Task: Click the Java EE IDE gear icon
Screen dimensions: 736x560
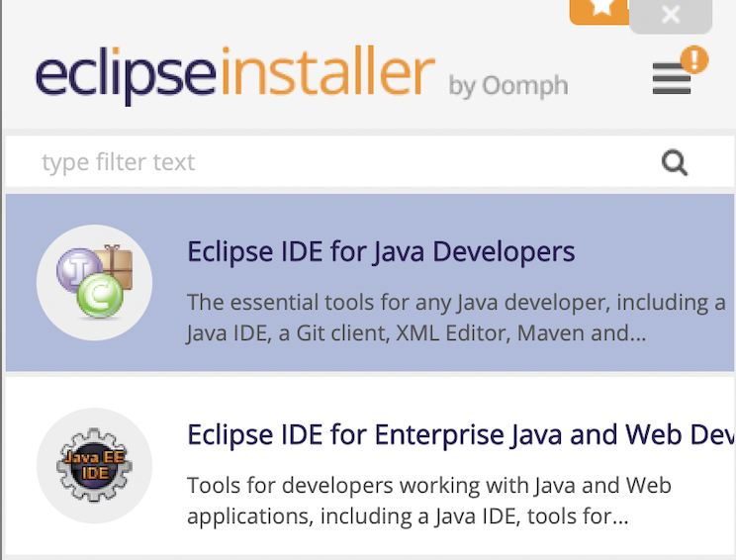Action: coord(94,466)
